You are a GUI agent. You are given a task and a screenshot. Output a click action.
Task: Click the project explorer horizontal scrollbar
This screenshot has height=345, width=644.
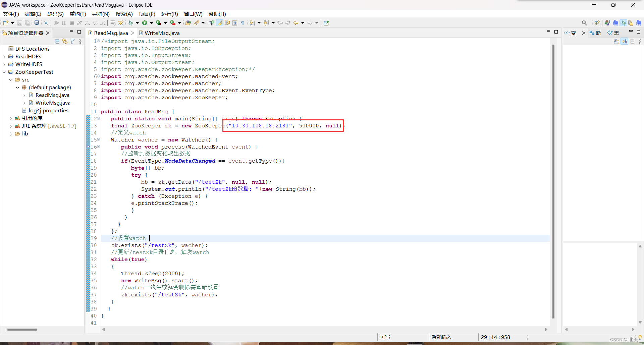(22, 330)
